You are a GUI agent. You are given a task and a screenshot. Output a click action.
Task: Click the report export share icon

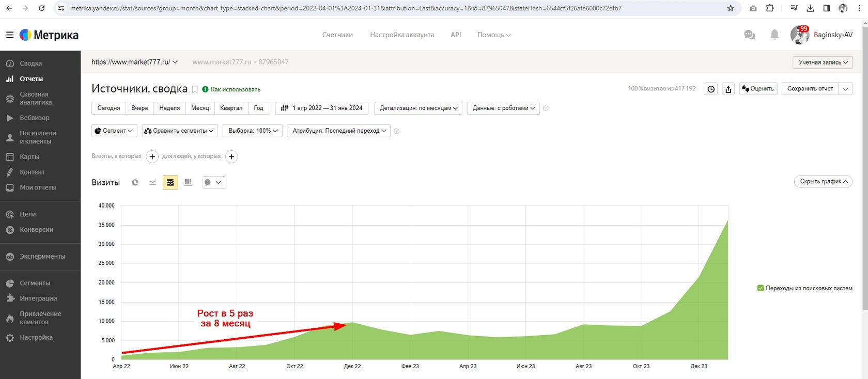coord(729,89)
